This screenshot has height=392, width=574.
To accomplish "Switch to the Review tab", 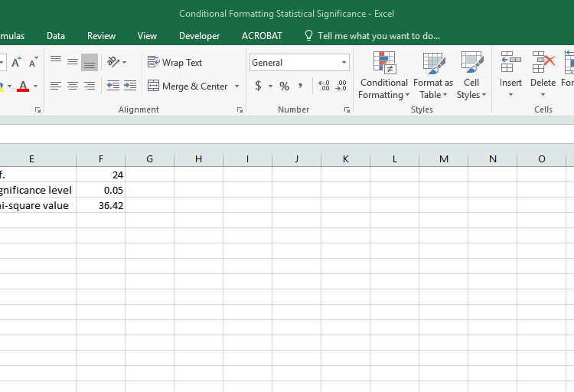I will [101, 36].
